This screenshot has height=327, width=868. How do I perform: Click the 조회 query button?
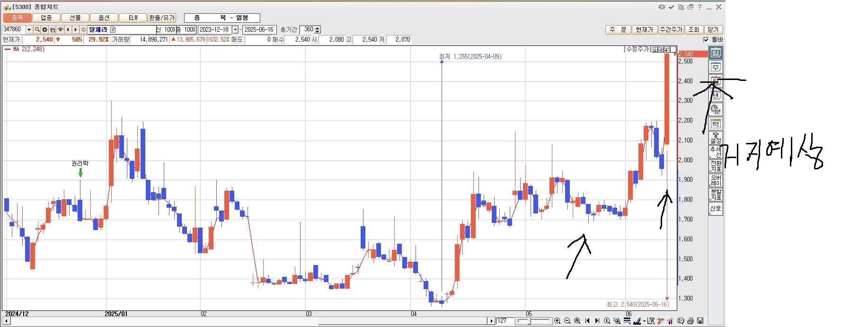(693, 30)
